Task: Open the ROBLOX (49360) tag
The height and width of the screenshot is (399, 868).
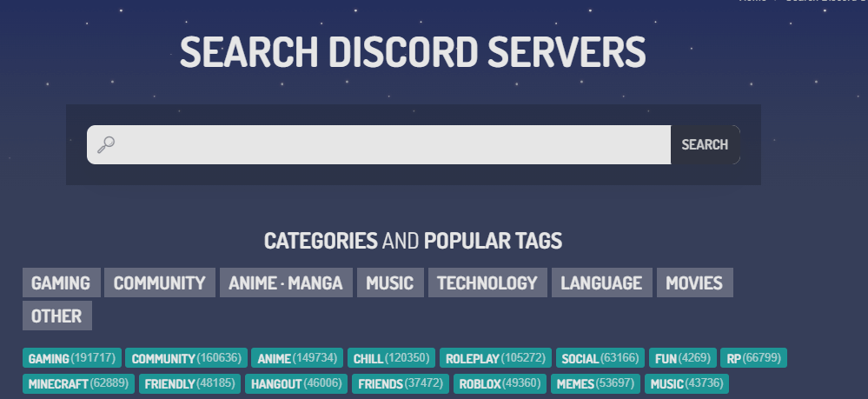Action: [x=500, y=383]
